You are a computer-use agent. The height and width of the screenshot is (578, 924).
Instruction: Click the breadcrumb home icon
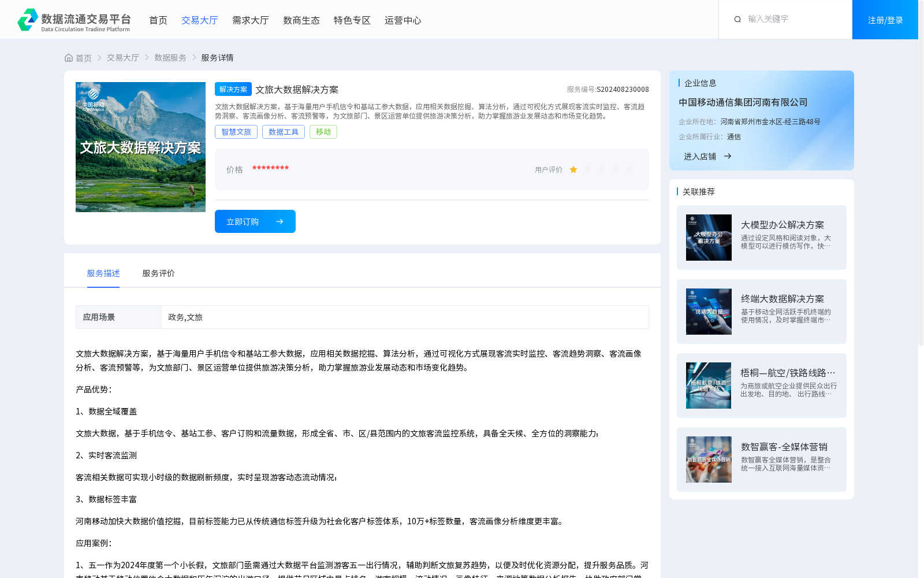(x=69, y=58)
